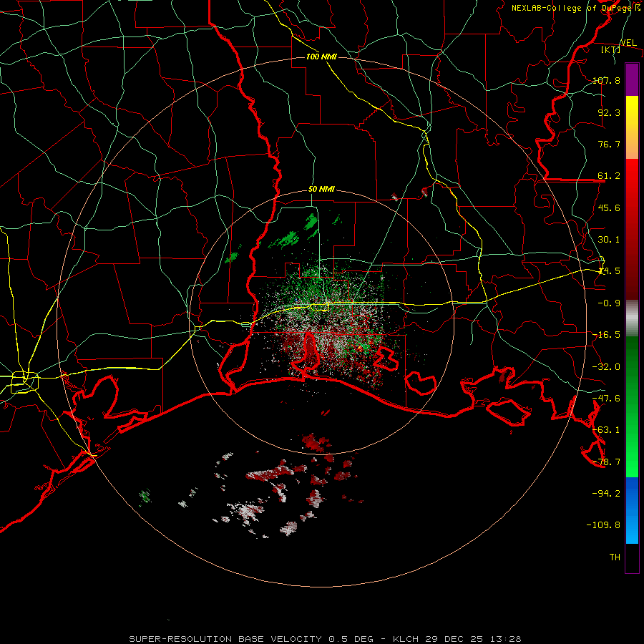Click the VEL legend title
The height and width of the screenshot is (644, 644).
[x=628, y=43]
